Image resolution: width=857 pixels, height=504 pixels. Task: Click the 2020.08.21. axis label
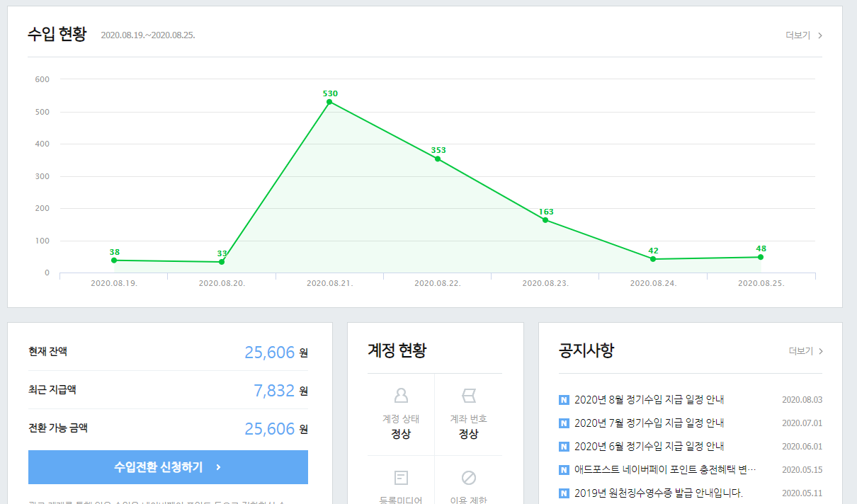[x=330, y=283]
